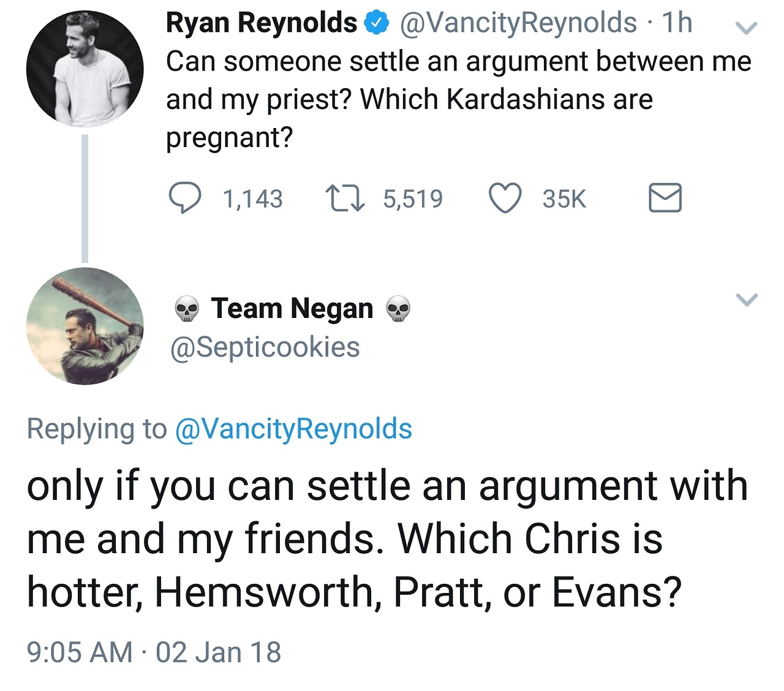The width and height of the screenshot is (784, 691).
Task: Open Team Negan's baseball bat avatar
Action: pyautogui.click(x=85, y=326)
